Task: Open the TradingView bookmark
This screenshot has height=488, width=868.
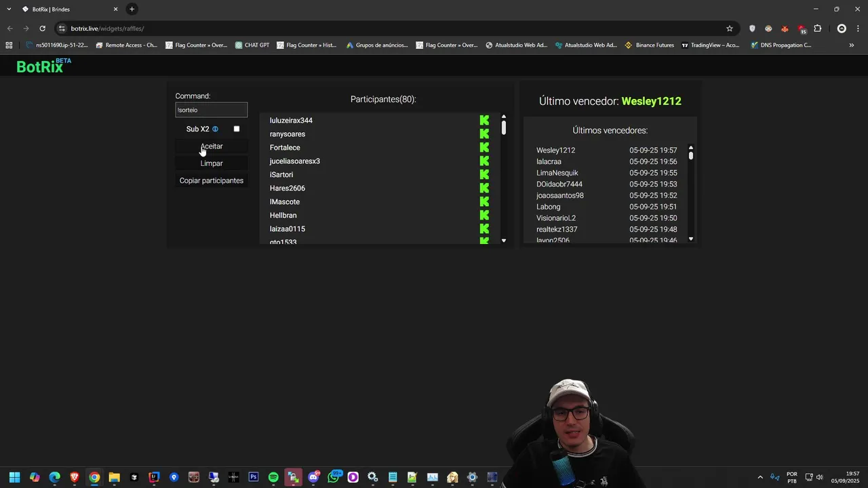Action: [711, 45]
